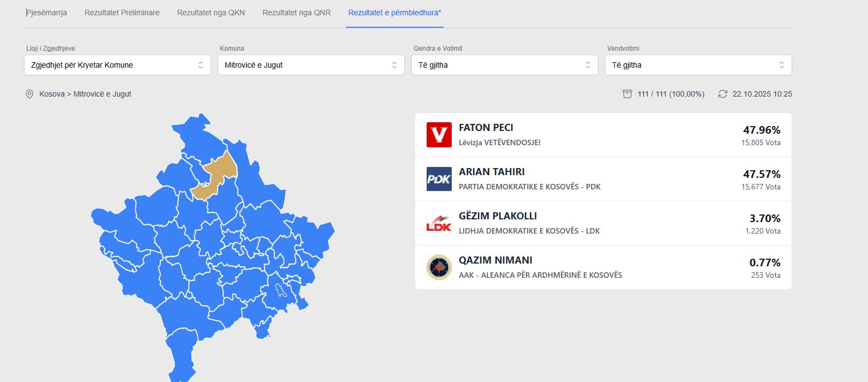Select the Rezultatet e përmbledhura tab
The image size is (868, 382).
point(394,13)
